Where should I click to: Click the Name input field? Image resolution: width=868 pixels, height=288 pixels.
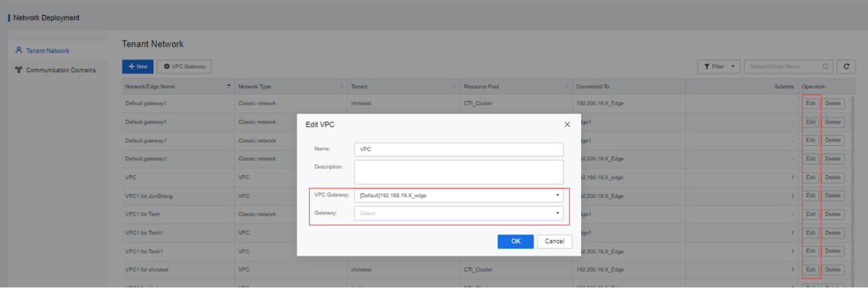(x=458, y=150)
